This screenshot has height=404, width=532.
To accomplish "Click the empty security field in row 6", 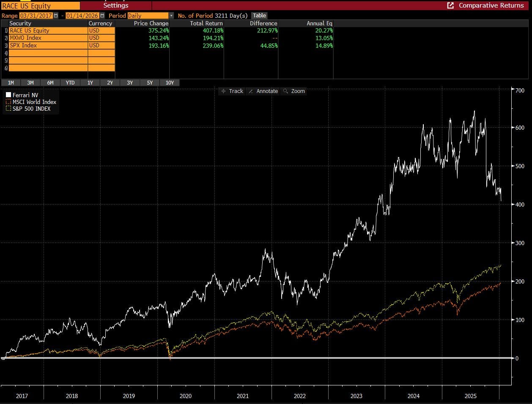I will (48, 68).
